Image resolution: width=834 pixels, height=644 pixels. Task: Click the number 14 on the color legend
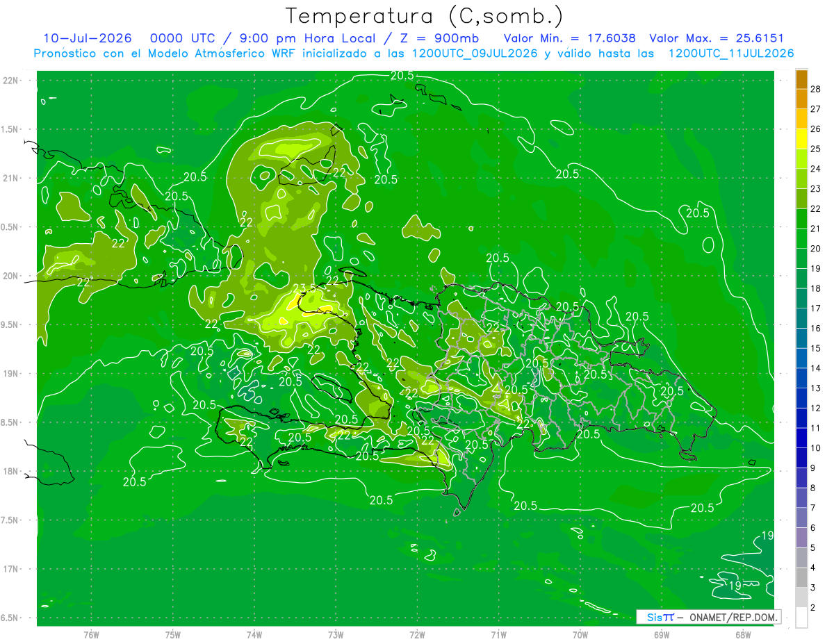click(816, 368)
